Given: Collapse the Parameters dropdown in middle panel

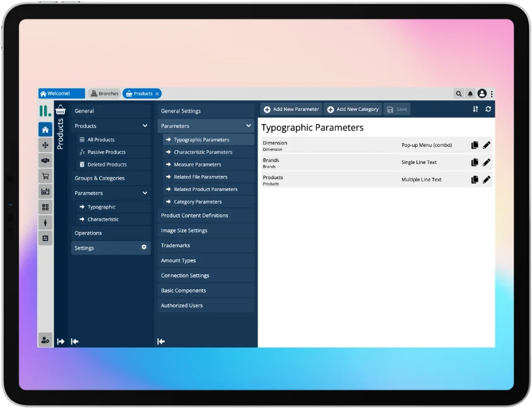Looking at the screenshot, I should tap(247, 125).
